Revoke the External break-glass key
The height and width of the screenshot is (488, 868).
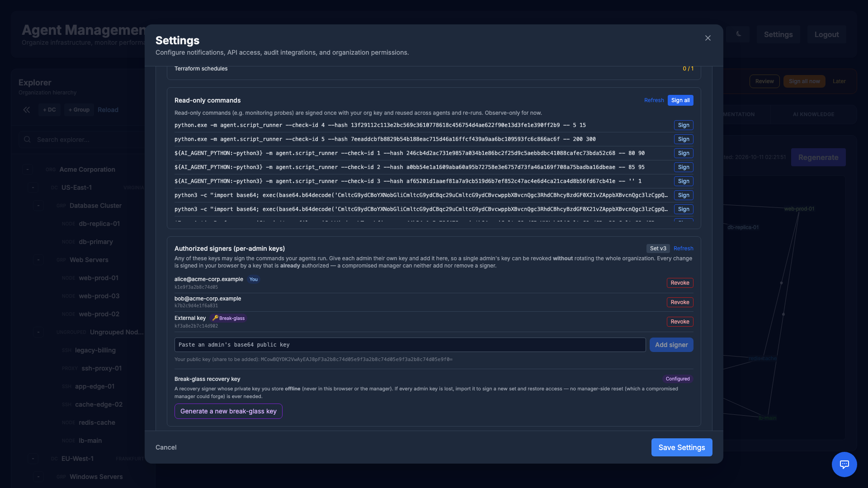680,322
